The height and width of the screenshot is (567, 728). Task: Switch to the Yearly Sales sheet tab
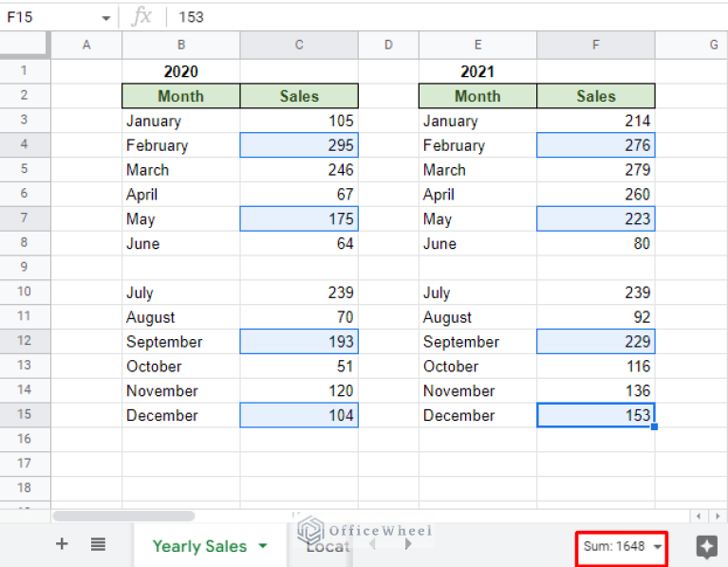pyautogui.click(x=199, y=546)
